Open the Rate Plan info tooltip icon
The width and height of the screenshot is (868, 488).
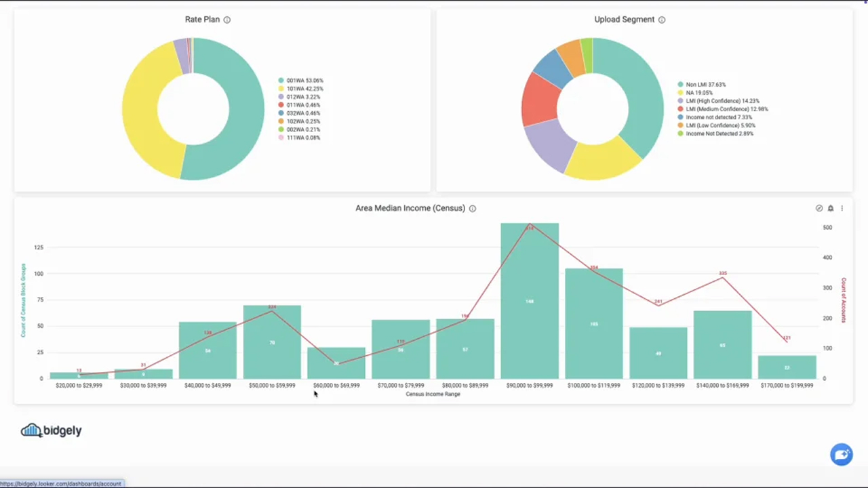(226, 19)
